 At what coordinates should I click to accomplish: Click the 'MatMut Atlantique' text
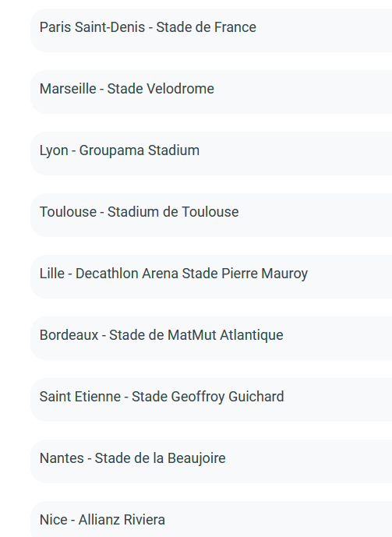tap(225, 335)
